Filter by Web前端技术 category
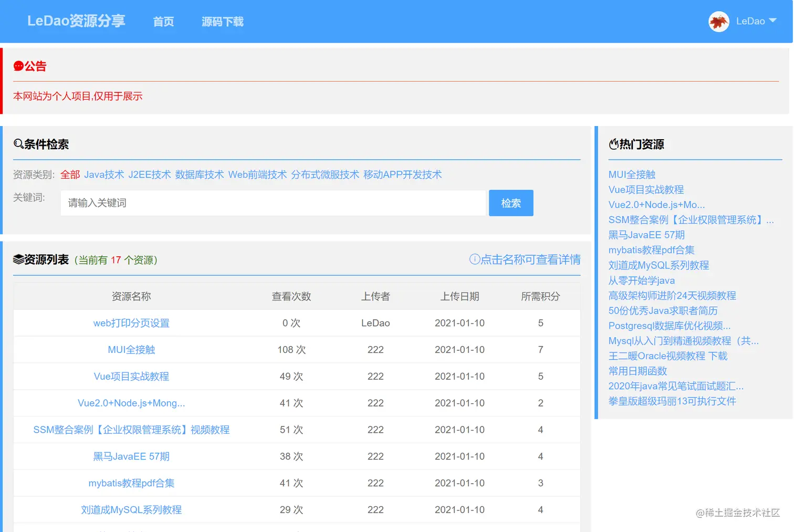Screen dimensions: 794x532 (257, 174)
